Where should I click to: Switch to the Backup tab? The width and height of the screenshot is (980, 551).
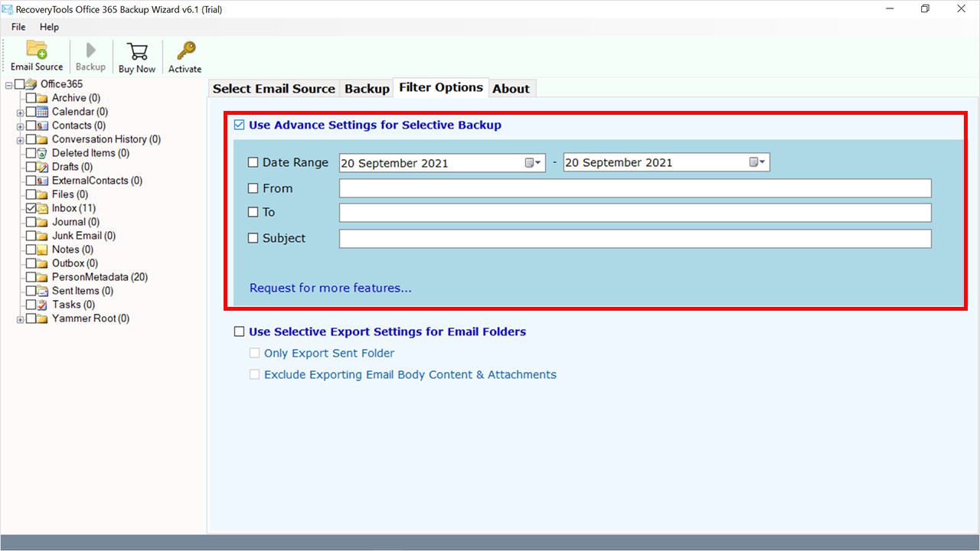[367, 89]
